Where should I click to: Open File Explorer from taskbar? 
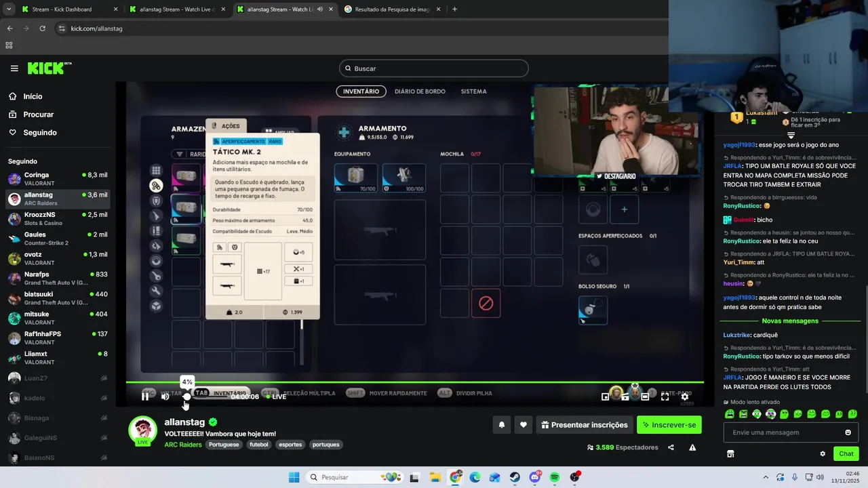click(x=435, y=477)
